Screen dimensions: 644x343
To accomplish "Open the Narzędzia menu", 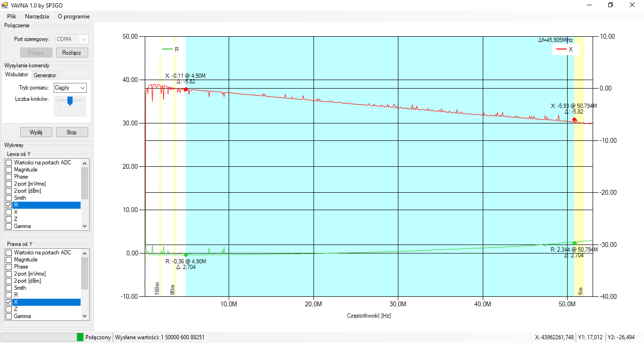I will (37, 16).
